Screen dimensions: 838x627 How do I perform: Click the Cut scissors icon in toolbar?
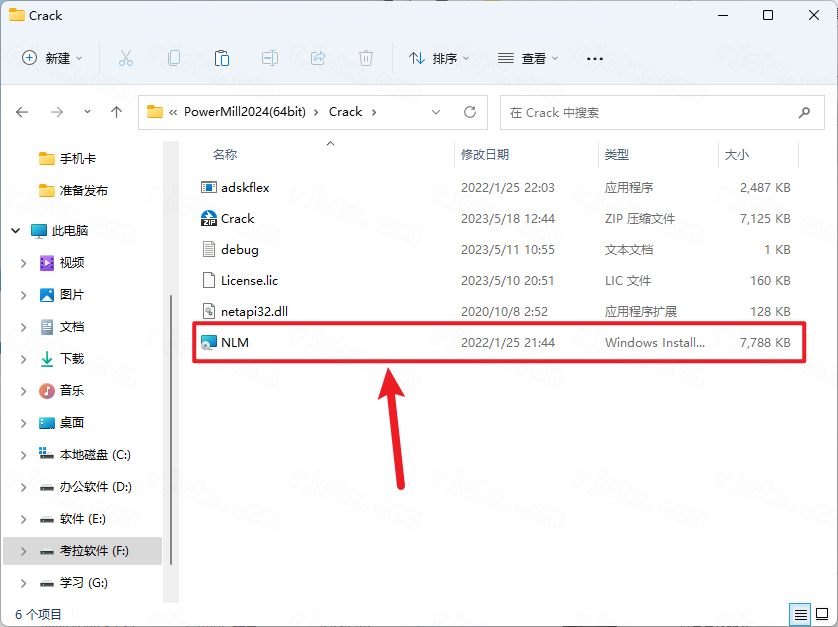[x=125, y=58]
